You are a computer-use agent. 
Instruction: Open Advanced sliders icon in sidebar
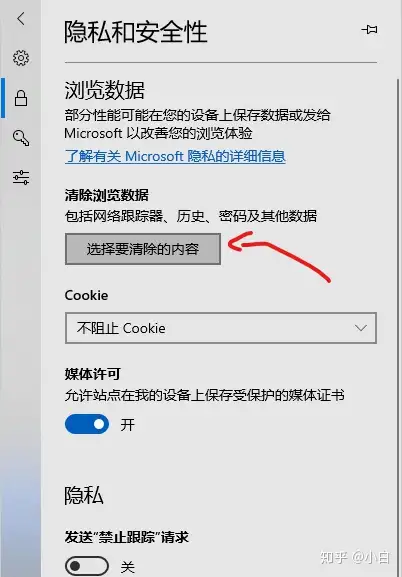click(21, 177)
